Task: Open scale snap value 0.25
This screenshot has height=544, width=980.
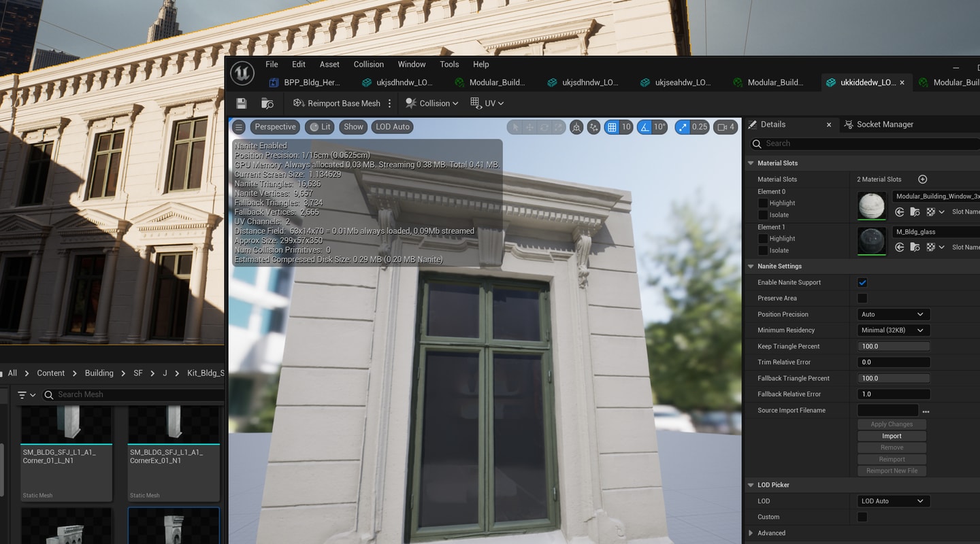Action: click(x=700, y=127)
